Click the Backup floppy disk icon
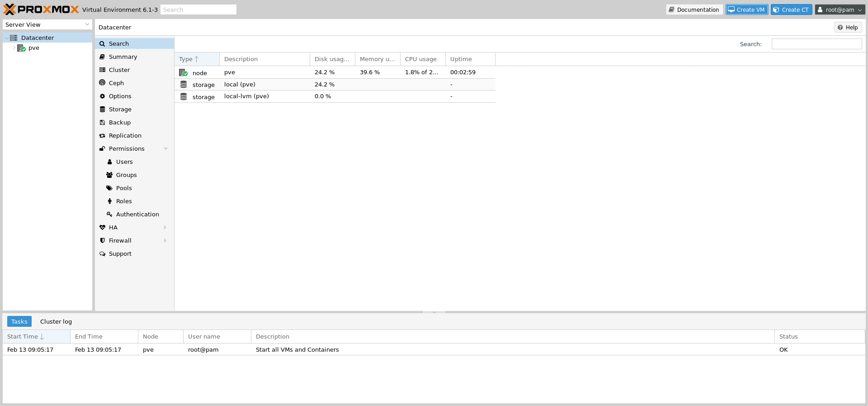 pos(102,123)
